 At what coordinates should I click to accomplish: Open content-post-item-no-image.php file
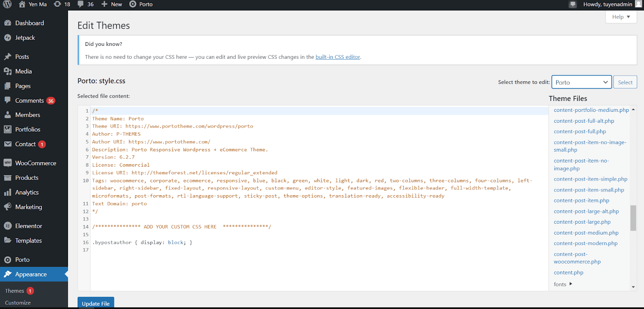(581, 165)
